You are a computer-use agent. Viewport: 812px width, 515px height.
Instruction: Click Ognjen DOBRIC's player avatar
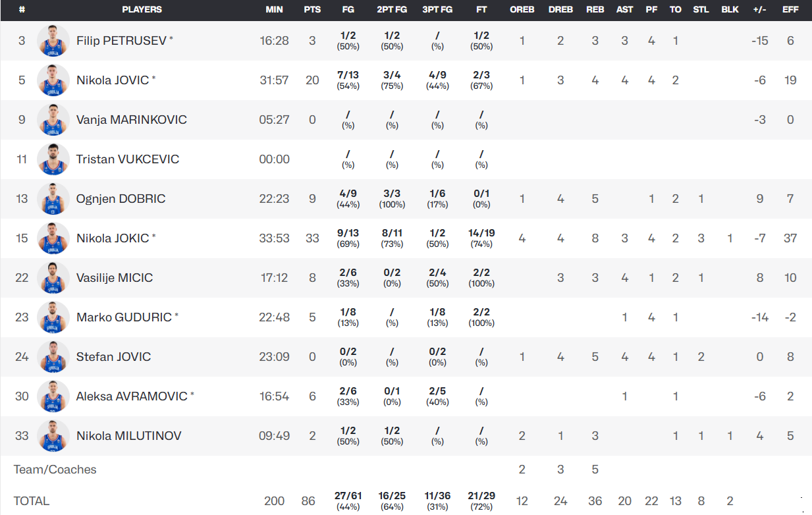53,199
